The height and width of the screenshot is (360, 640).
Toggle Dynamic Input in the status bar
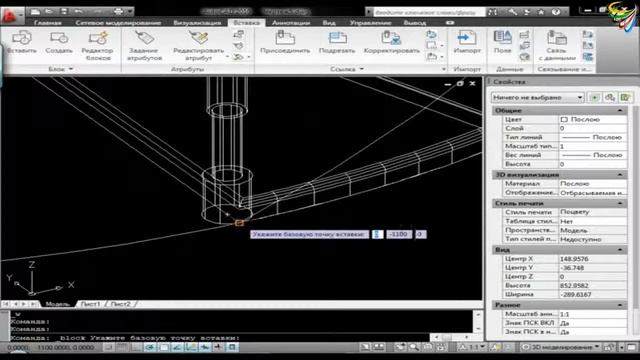205,347
